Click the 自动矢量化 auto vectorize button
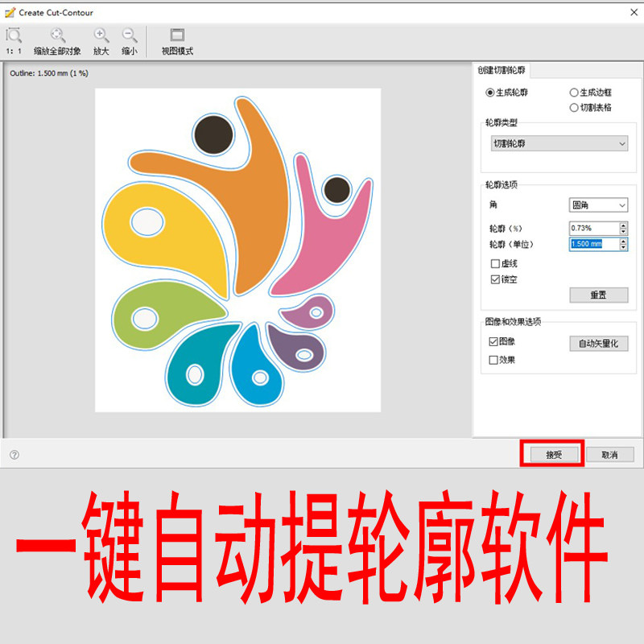The width and height of the screenshot is (644, 644). (x=598, y=344)
